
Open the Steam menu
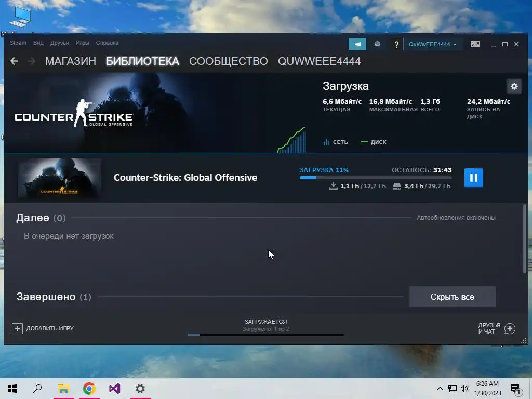coord(18,43)
